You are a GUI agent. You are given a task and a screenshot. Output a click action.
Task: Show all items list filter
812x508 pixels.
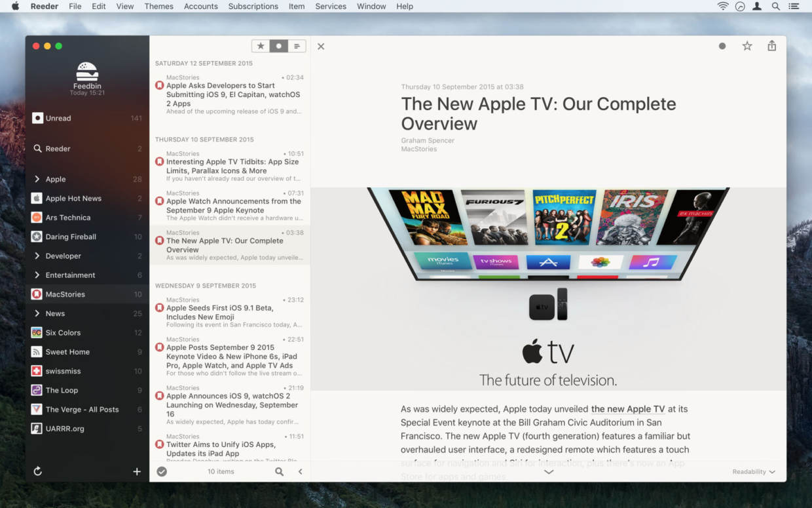[x=297, y=46]
